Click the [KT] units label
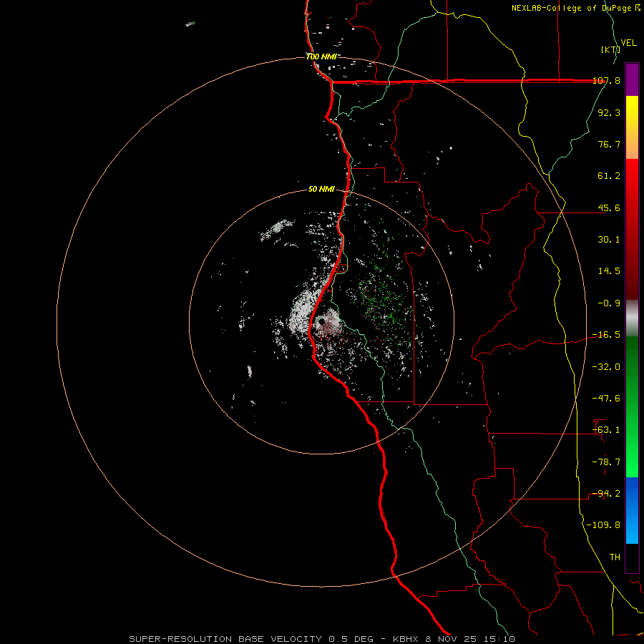 tap(610, 49)
